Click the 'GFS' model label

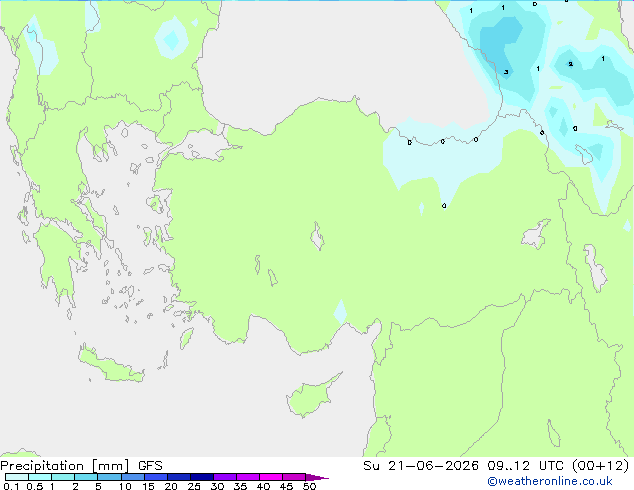[150, 466]
